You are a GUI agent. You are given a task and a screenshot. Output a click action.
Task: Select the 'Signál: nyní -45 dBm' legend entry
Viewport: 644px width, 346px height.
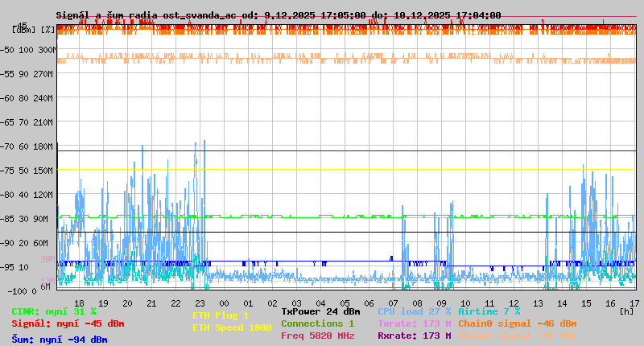pos(68,323)
